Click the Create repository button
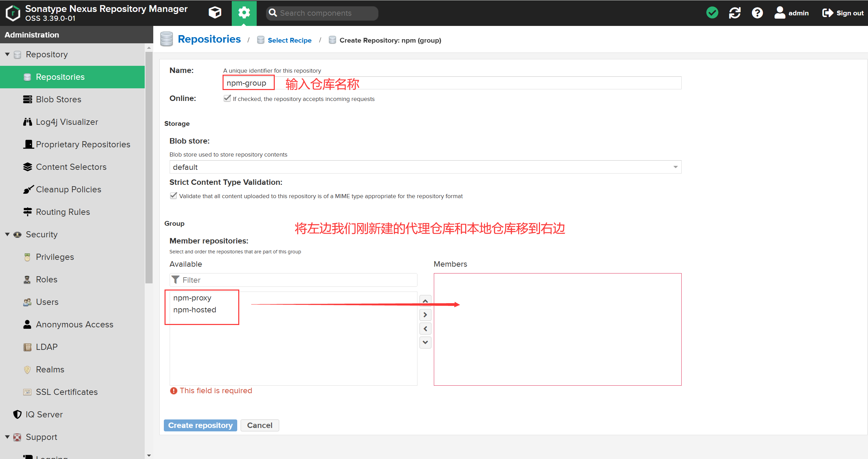 pyautogui.click(x=200, y=425)
